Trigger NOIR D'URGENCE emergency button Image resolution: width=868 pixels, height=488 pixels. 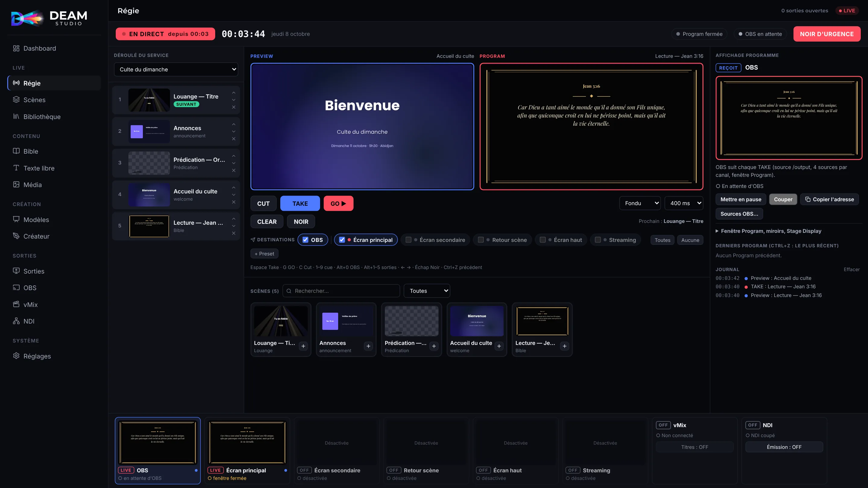pos(827,34)
